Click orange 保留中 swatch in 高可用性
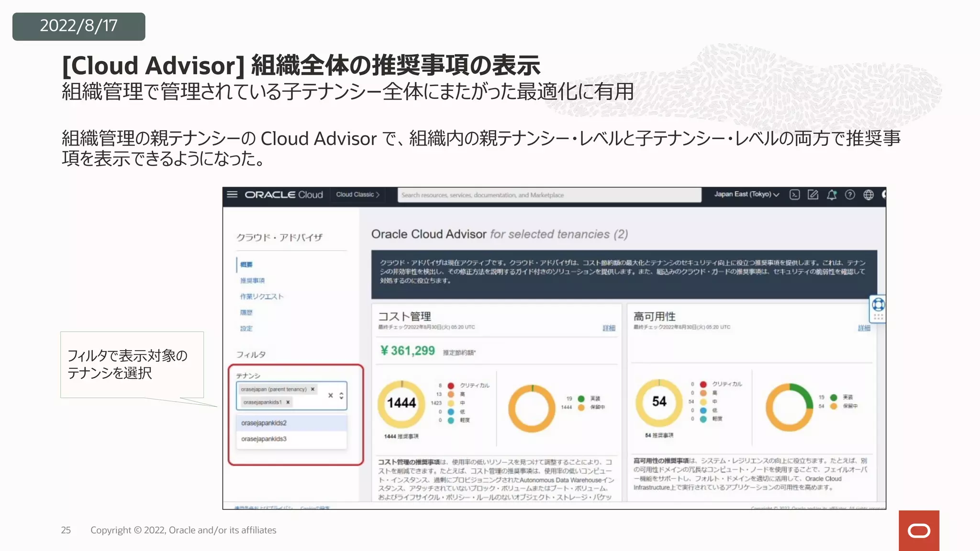The width and height of the screenshot is (980, 551). (x=834, y=406)
